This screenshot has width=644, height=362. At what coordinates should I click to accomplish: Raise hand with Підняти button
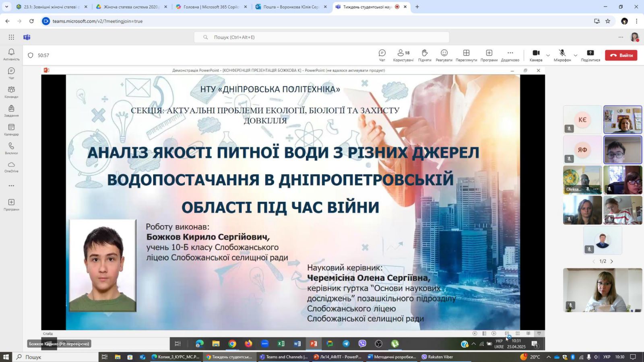[x=425, y=55]
